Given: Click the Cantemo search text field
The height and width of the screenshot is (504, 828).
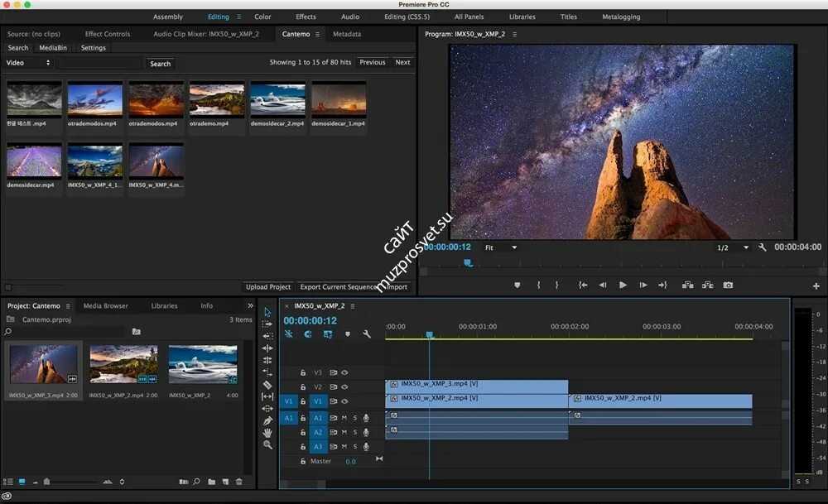Looking at the screenshot, I should pos(99,64).
